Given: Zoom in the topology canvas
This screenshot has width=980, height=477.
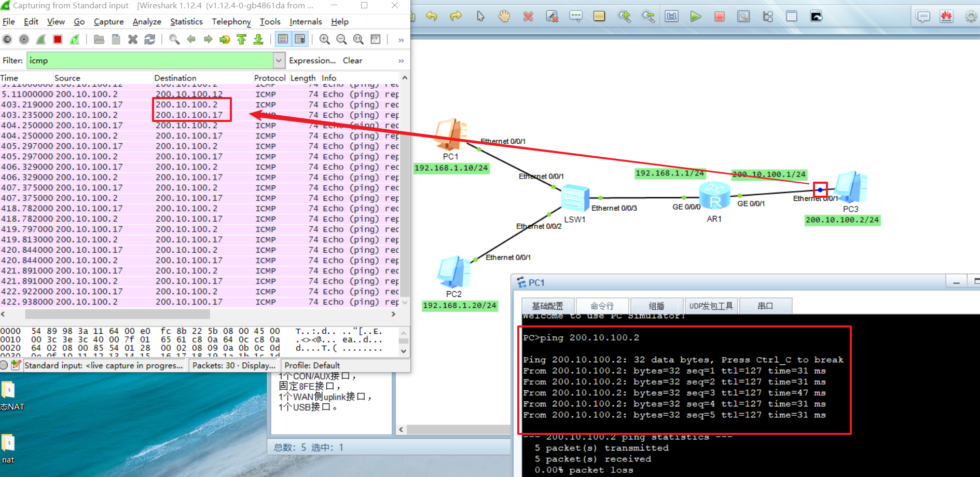Looking at the screenshot, I should [x=624, y=17].
